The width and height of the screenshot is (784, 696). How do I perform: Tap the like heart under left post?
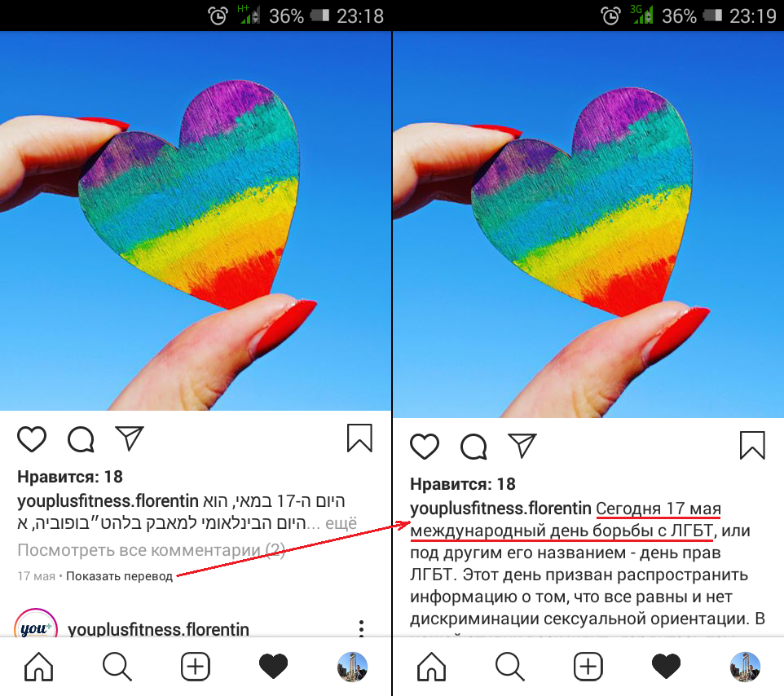coord(32,439)
